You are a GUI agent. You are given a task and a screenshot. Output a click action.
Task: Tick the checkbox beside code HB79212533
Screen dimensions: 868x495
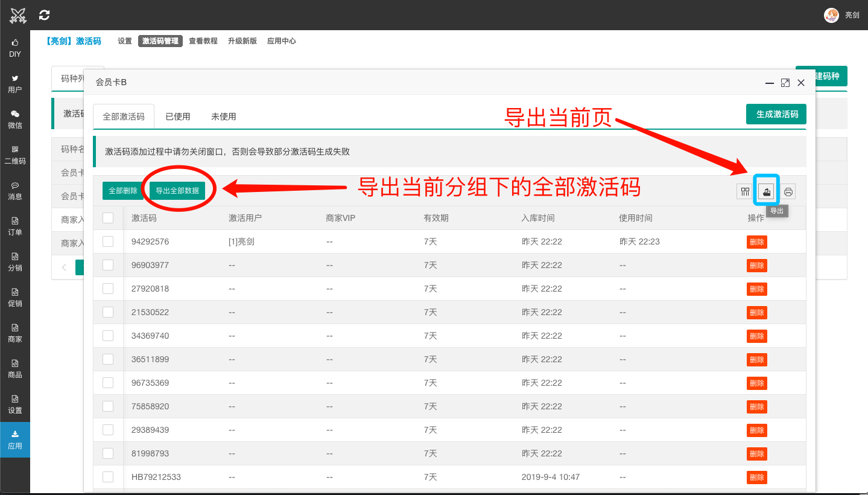click(x=109, y=476)
